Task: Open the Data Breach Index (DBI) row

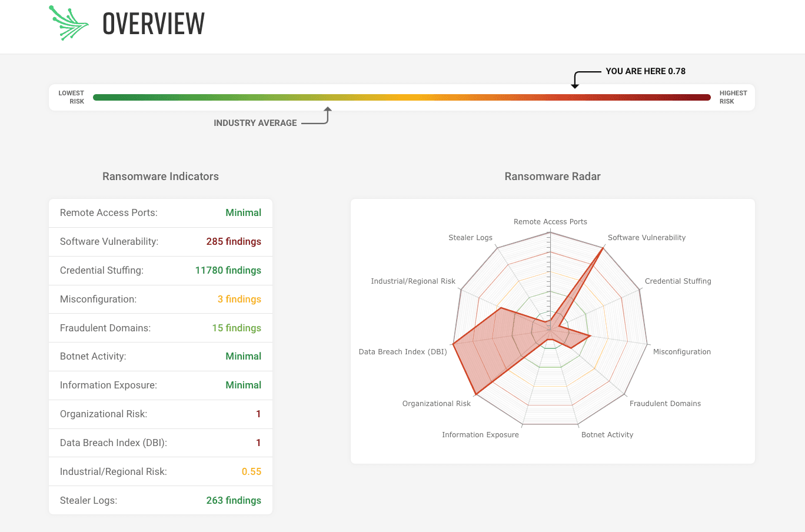Action: click(160, 443)
